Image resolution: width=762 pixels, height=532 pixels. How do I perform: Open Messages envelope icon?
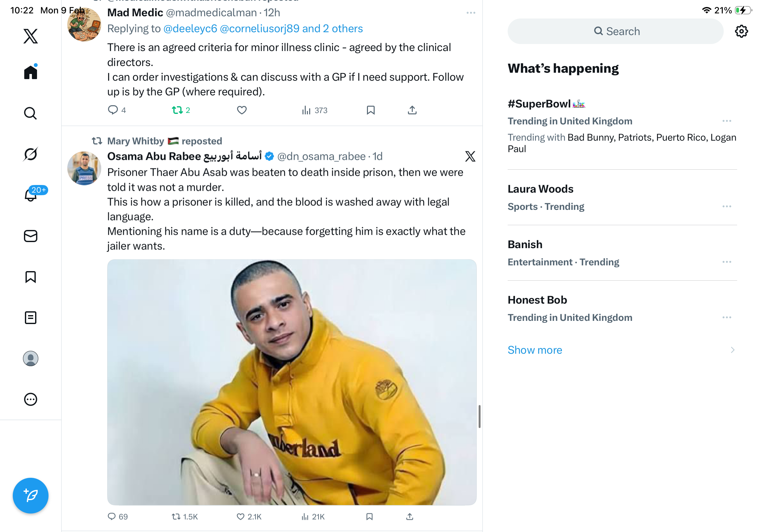[31, 236]
